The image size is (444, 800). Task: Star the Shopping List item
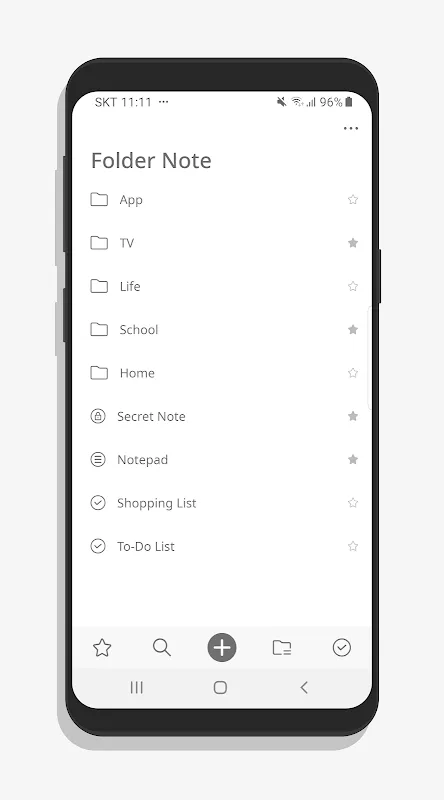pos(353,503)
